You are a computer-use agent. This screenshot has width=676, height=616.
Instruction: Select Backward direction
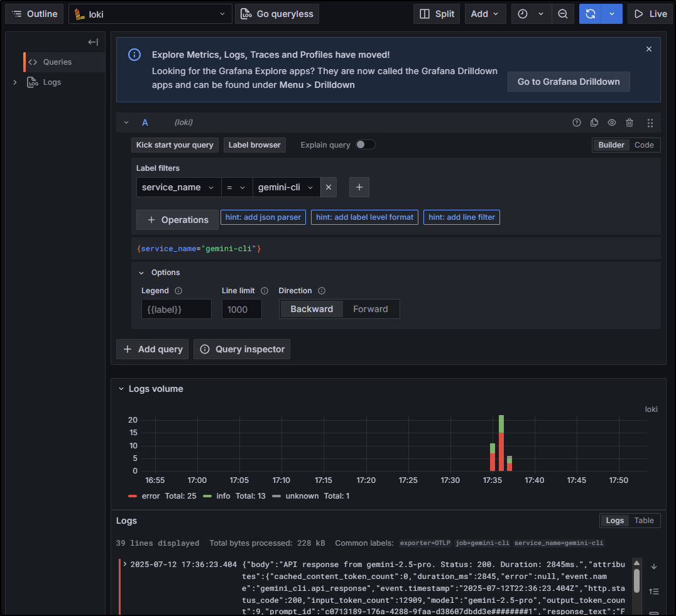pyautogui.click(x=312, y=310)
